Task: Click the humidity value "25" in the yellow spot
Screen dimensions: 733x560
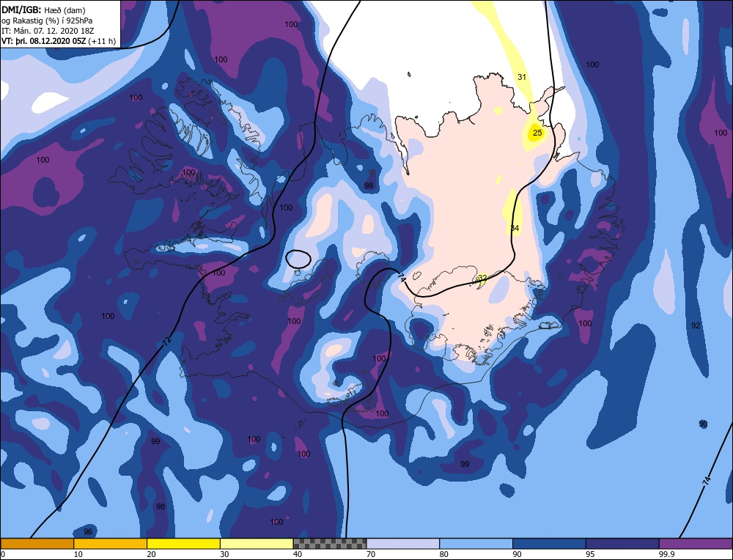Action: 537,133
